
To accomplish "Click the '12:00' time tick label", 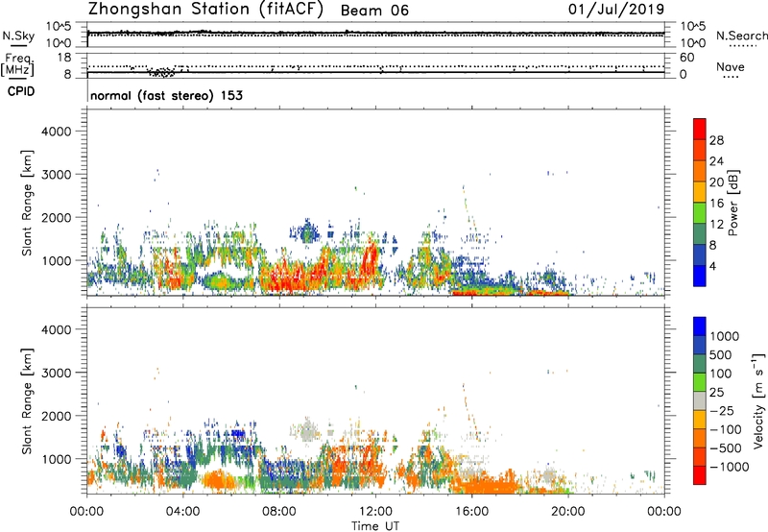I will [375, 512].
